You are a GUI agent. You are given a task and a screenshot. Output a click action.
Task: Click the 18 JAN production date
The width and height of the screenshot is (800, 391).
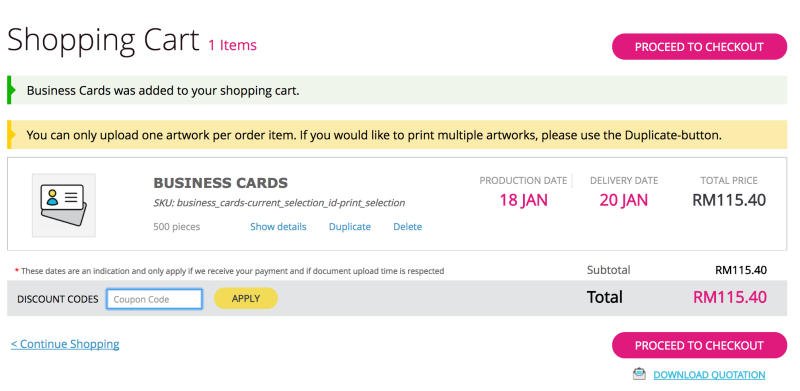[523, 200]
